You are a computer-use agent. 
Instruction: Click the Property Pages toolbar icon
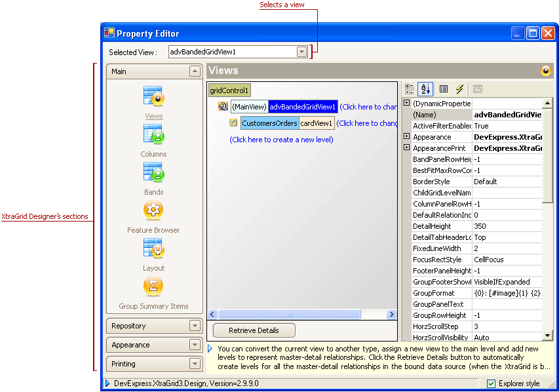478,89
